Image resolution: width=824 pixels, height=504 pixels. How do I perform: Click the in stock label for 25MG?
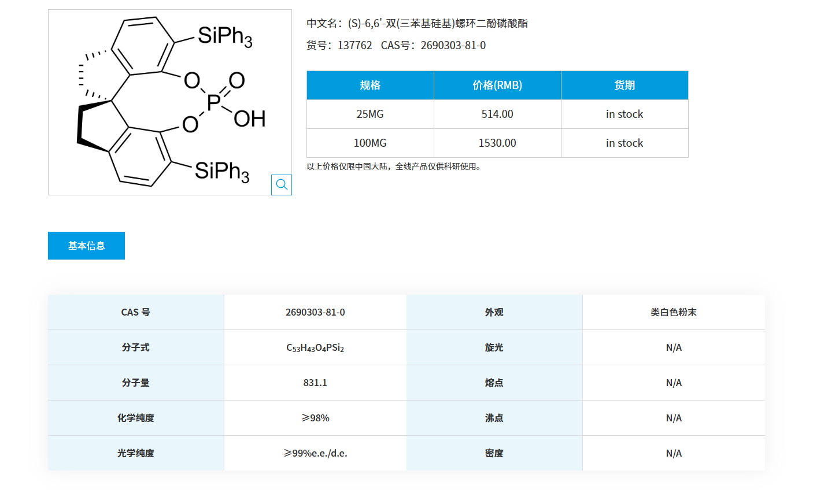pyautogui.click(x=625, y=114)
